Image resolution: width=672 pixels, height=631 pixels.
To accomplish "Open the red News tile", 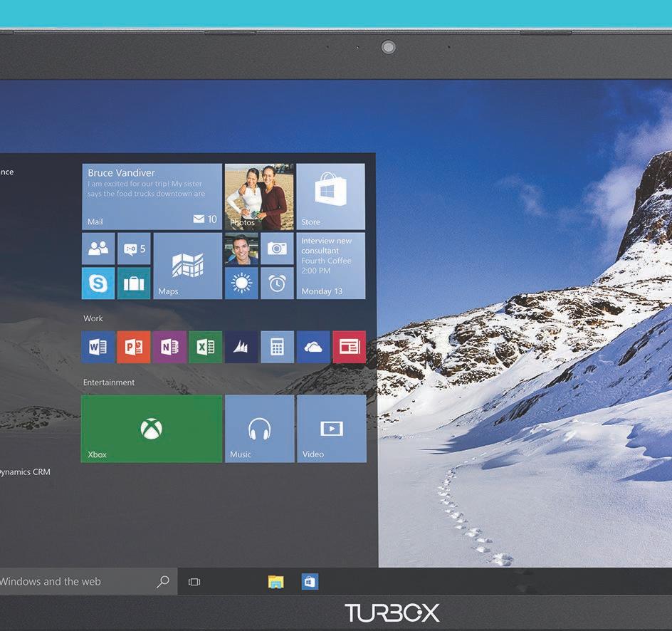I will click(x=350, y=347).
